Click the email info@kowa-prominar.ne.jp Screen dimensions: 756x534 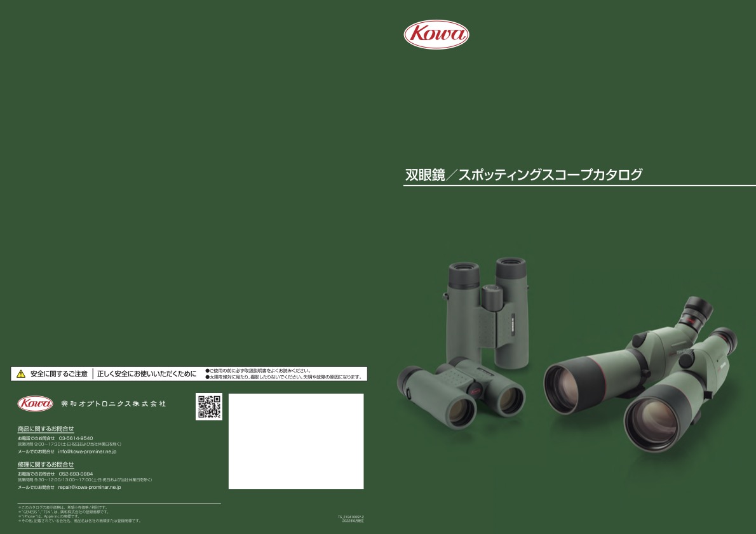(x=87, y=451)
